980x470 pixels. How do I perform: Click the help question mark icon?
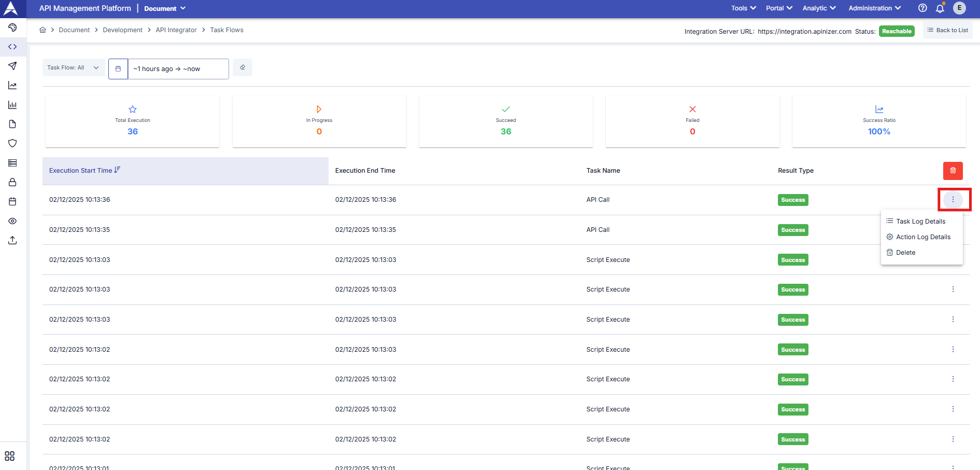[922, 8]
